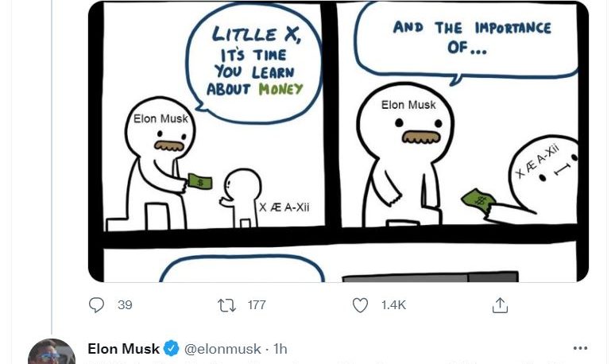Screen dimensions: 615x364
Task: Click the empty speech bubble in bottom panel
Action: pyautogui.click(x=242, y=269)
